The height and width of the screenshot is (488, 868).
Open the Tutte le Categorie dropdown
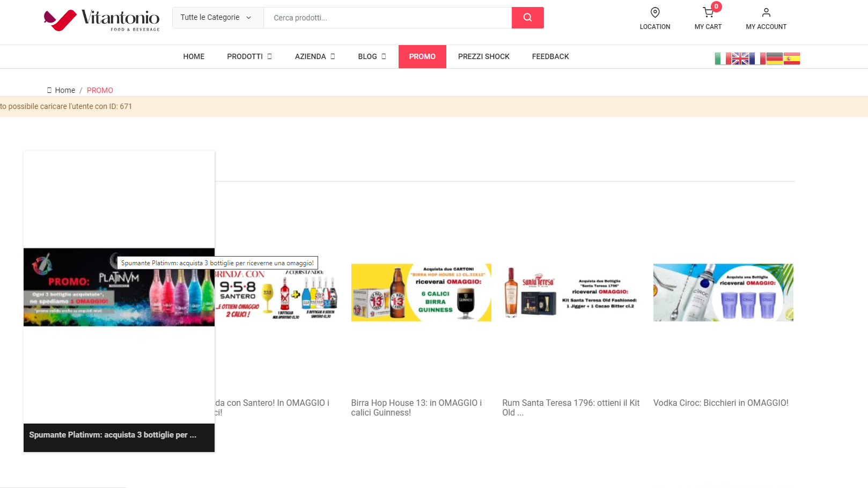[x=218, y=18]
